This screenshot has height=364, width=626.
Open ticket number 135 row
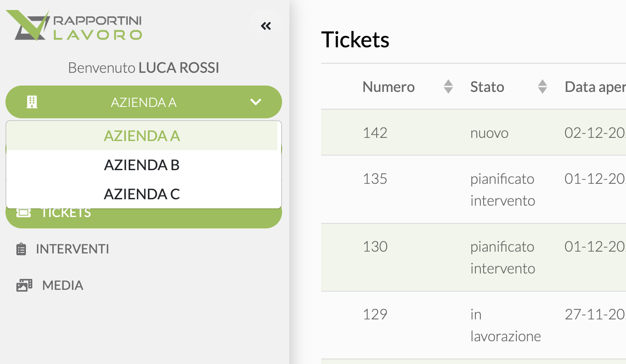point(375,179)
